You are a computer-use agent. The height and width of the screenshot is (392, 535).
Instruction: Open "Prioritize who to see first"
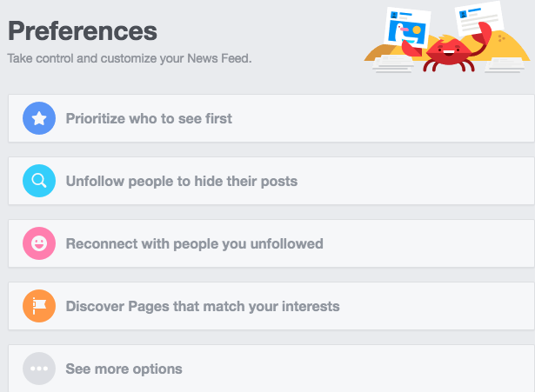149,118
